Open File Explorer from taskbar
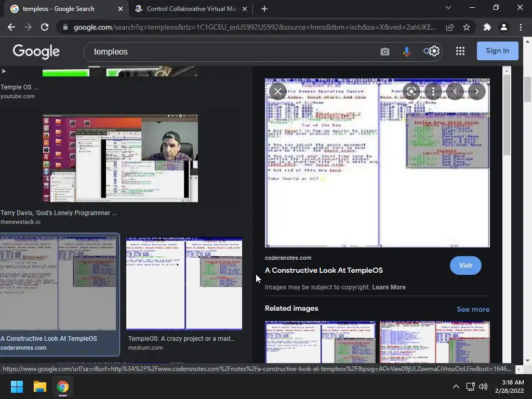The image size is (532, 399). tap(39, 387)
